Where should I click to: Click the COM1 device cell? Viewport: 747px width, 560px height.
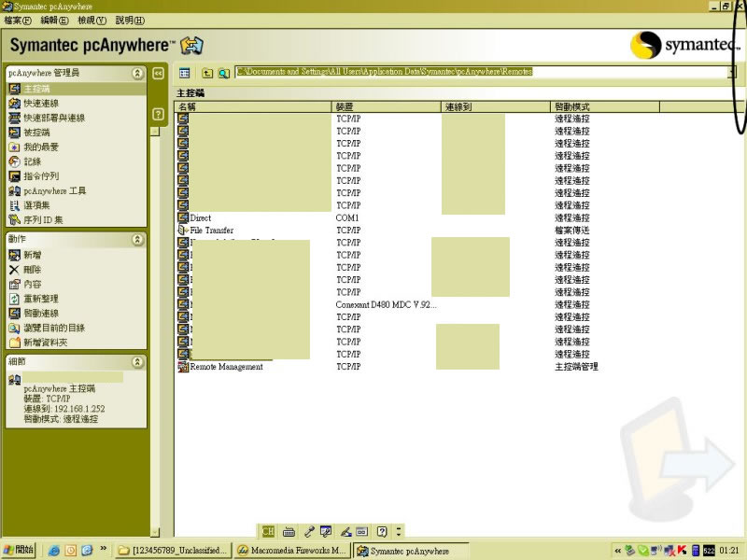(x=347, y=218)
